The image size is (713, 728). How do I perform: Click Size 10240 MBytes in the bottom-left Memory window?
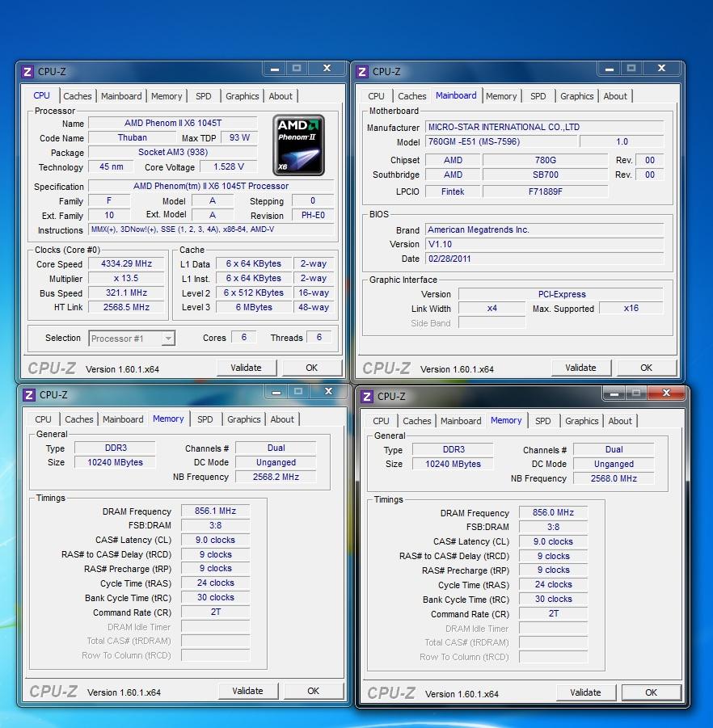[x=115, y=462]
